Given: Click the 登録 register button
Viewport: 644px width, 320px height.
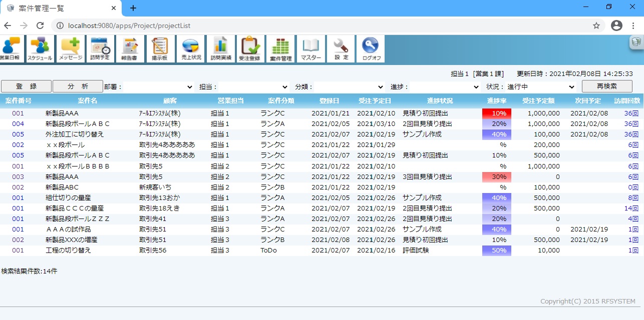Looking at the screenshot, I should (26, 86).
